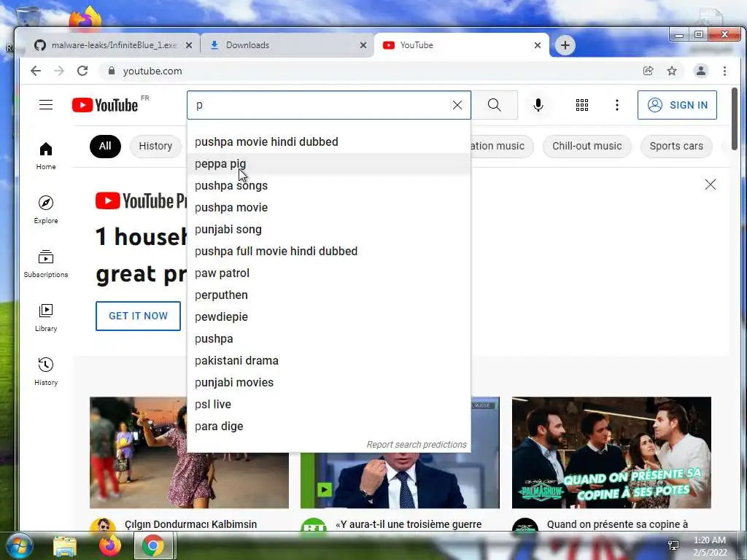Open Chrome three-dot menu
Screen dimensions: 747x560
pyautogui.click(x=724, y=71)
